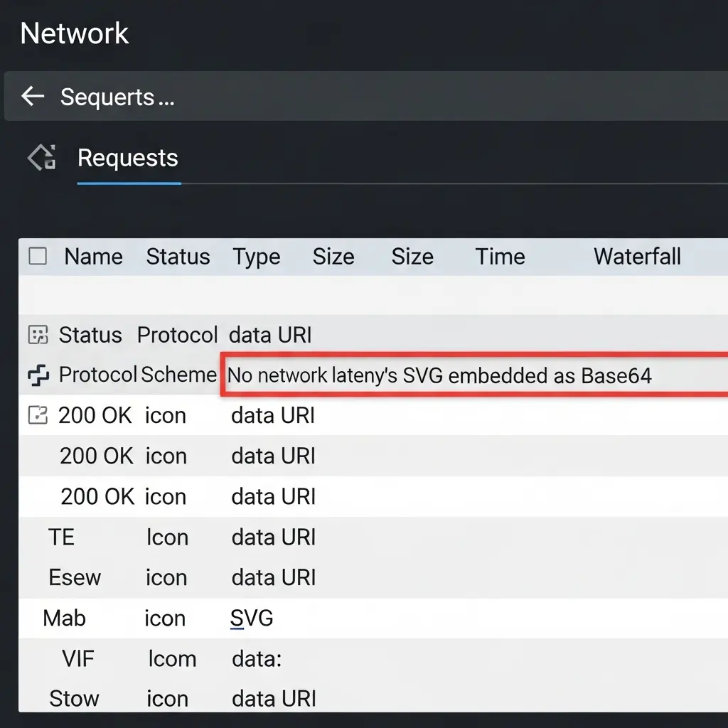Viewport: 728px width, 728px height.
Task: Sort by the Type column header
Action: [x=257, y=257]
